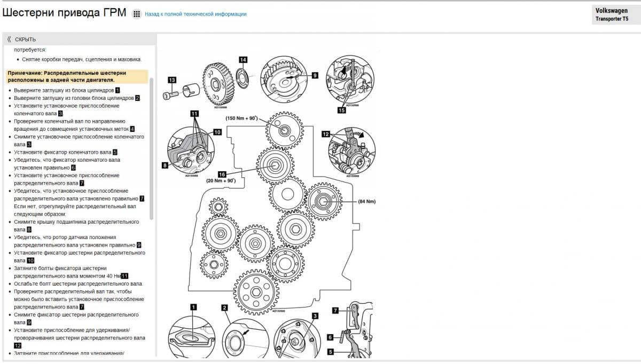Click gear labeled 16 in main diagram
Image resolution: width=641 pixels, height=364 pixels.
pos(276,165)
